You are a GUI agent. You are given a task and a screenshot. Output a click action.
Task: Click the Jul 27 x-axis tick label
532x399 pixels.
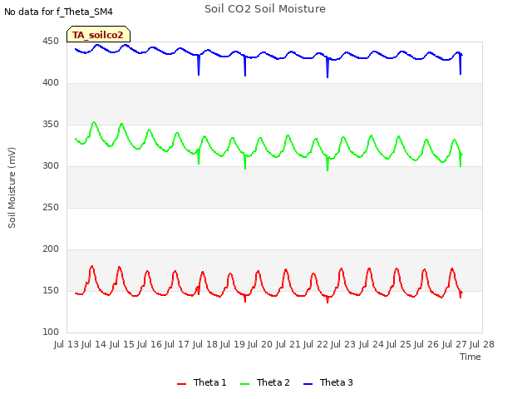pyautogui.click(x=455, y=344)
